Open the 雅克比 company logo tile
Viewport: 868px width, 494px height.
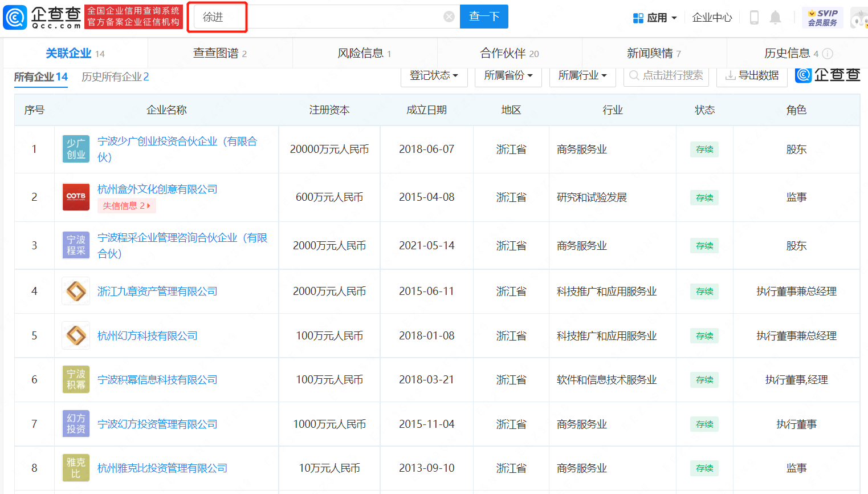pyautogui.click(x=76, y=468)
